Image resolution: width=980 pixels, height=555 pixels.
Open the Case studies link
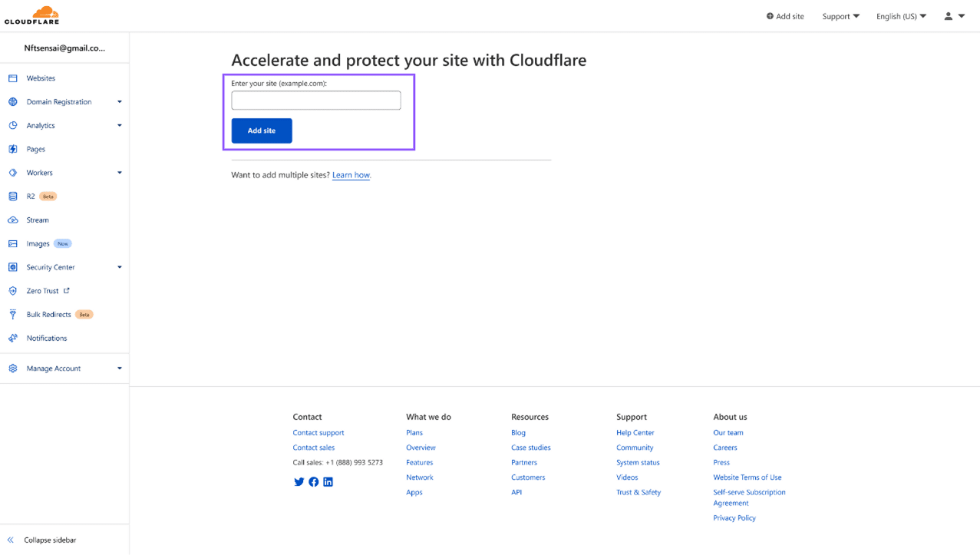pyautogui.click(x=531, y=448)
